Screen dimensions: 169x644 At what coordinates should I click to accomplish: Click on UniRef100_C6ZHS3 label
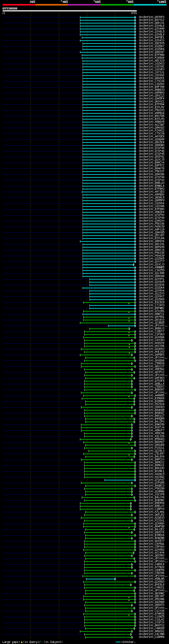click(x=152, y=64)
